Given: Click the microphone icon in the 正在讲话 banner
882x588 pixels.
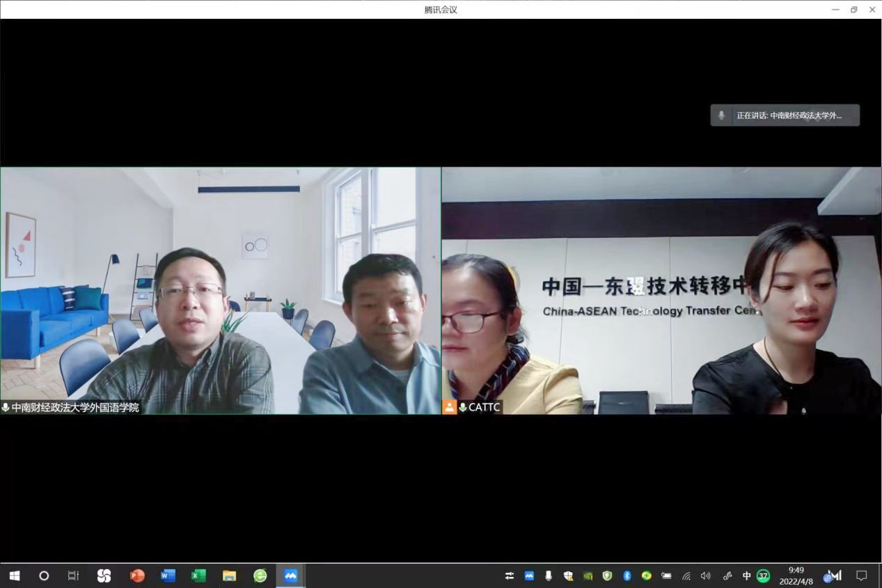Looking at the screenshot, I should tap(721, 116).
